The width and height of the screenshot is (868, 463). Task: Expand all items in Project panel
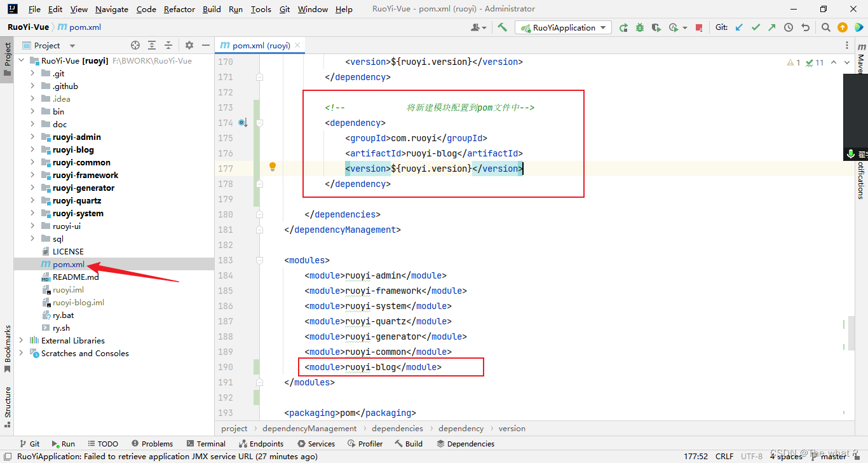click(152, 45)
